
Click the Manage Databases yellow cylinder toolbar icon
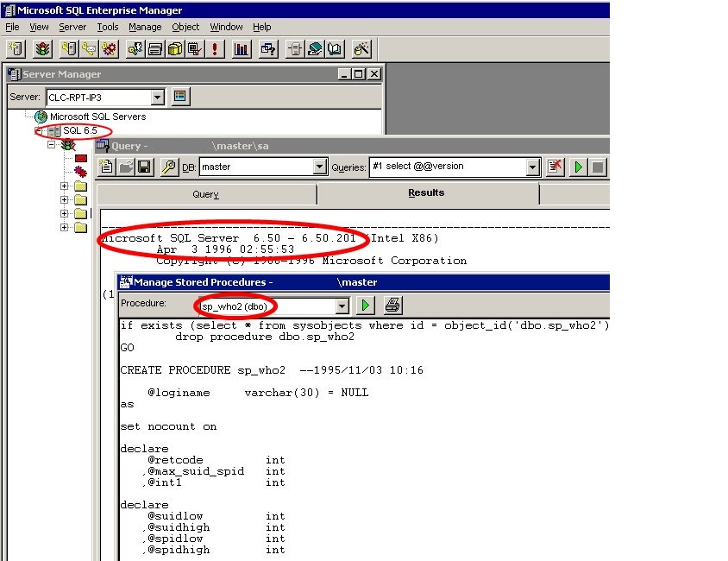pyautogui.click(x=175, y=48)
